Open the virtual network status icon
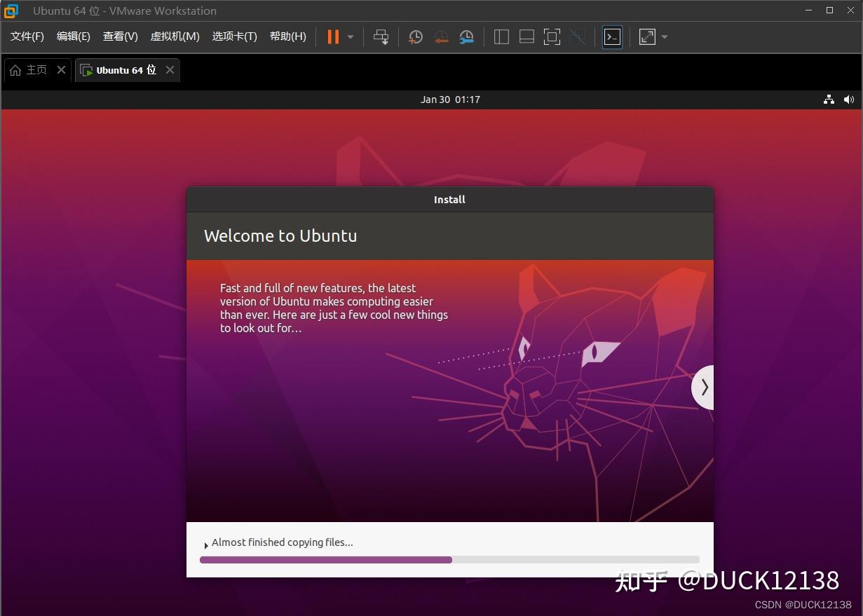Screen dimensions: 863x616 (829, 100)
